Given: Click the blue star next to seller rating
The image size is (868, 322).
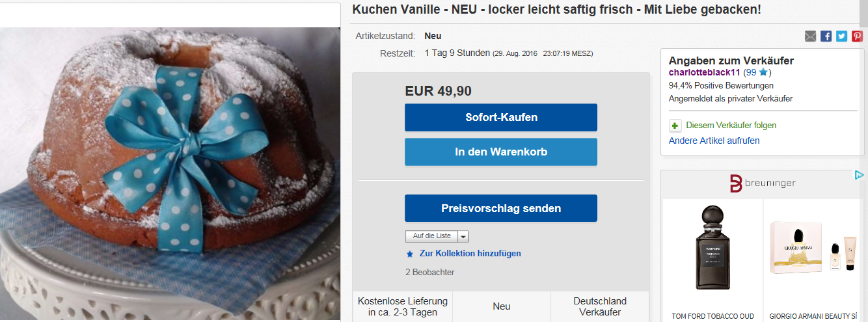Looking at the screenshot, I should pyautogui.click(x=764, y=72).
